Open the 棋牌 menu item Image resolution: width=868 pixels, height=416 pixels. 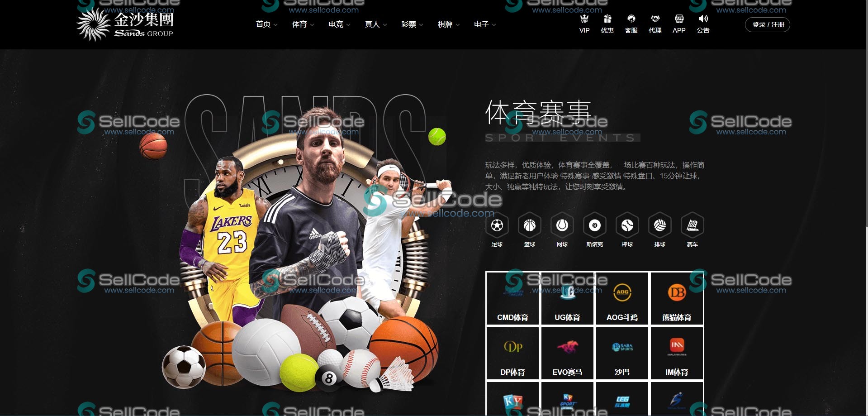coord(448,24)
